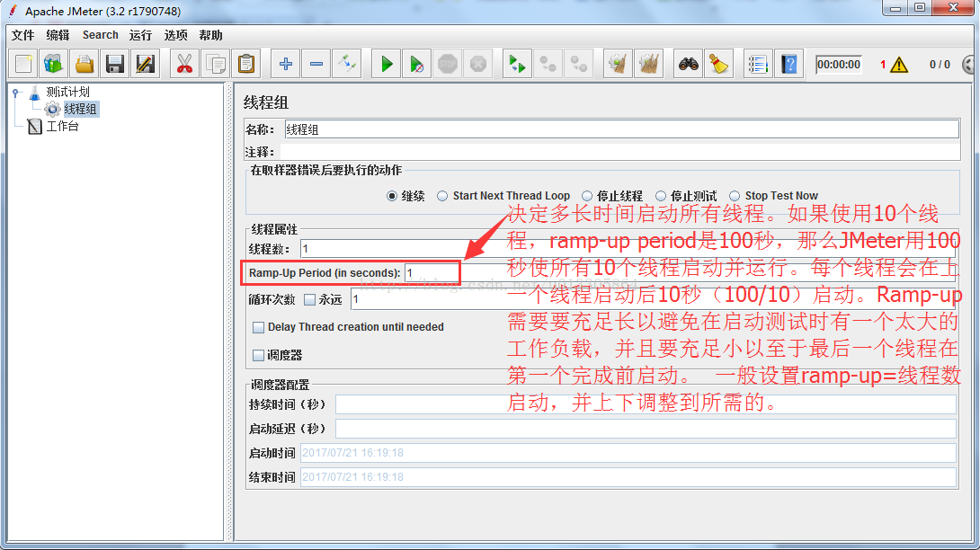Enable the 调度器 checkbox
Viewport: 980px width, 550px height.
258,356
